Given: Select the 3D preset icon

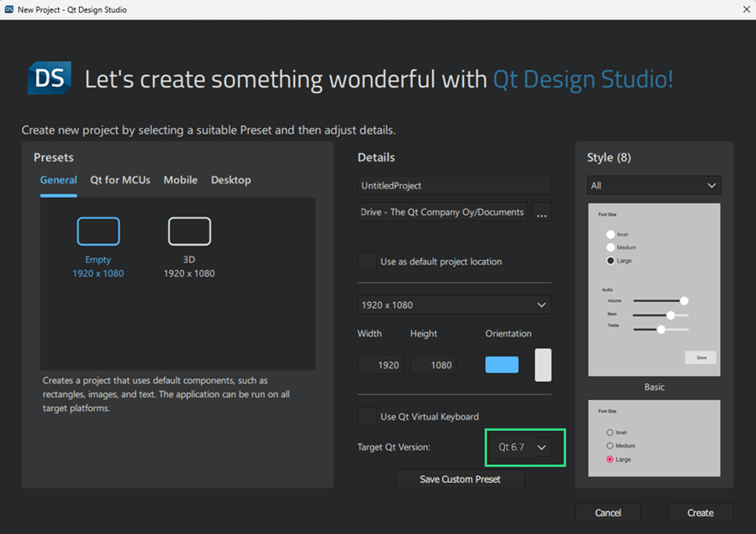Looking at the screenshot, I should point(189,231).
